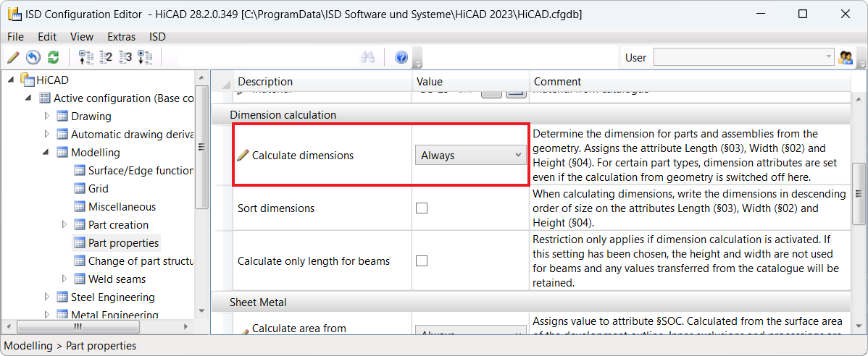
Task: Sort by the Value column header
Action: [x=470, y=82]
